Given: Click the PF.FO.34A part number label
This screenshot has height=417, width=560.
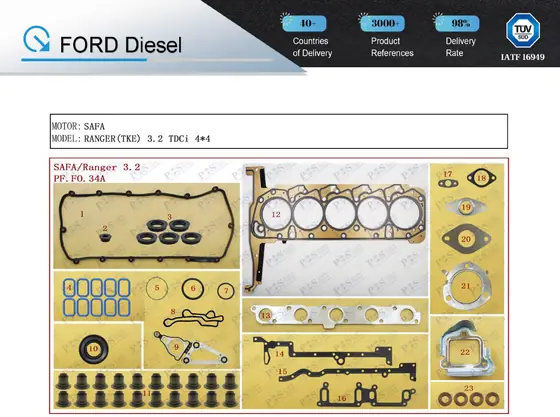Looking at the screenshot, I should tap(80, 178).
